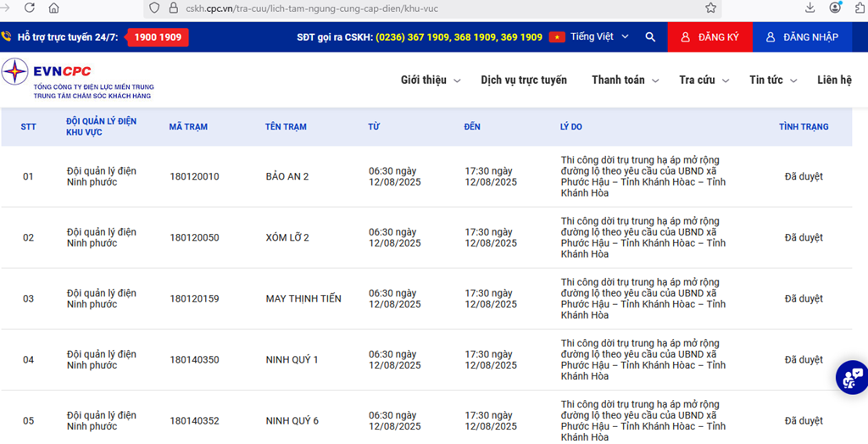Open Dịch vụ trực tuyến menu item
This screenshot has width=868, height=444.
[x=523, y=80]
